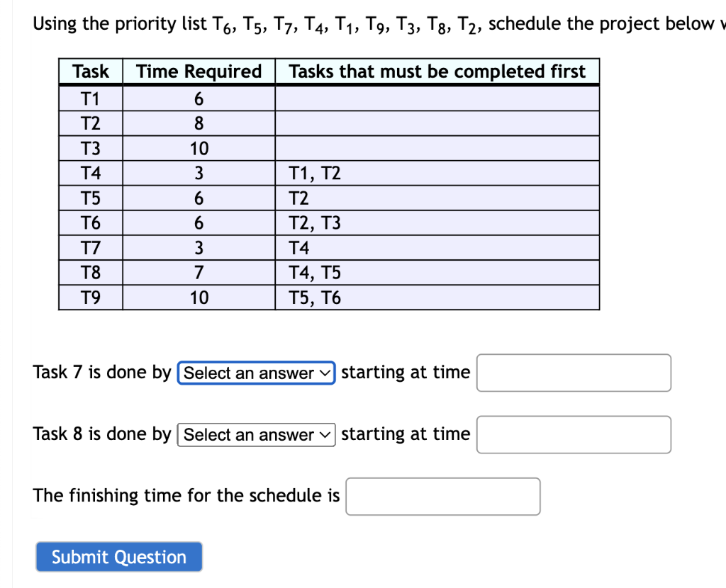Open the Task 8 answer dropdown
726x588 pixels.
255,434
